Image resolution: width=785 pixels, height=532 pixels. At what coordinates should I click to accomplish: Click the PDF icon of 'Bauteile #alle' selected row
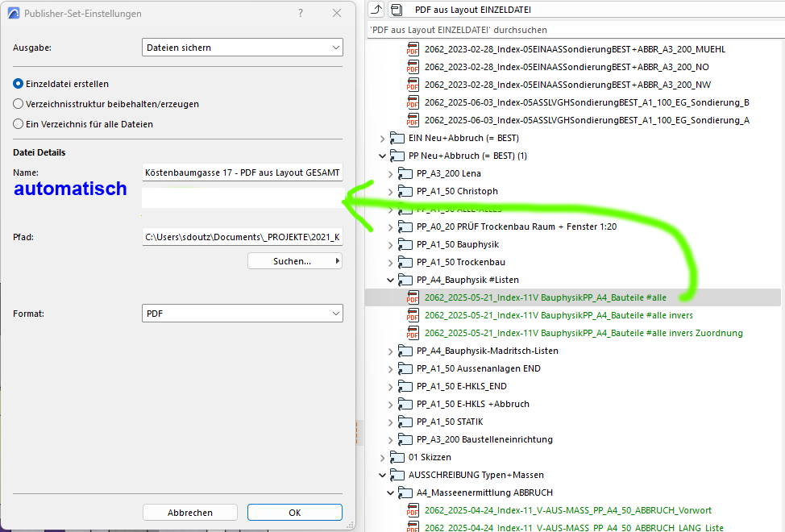413,297
